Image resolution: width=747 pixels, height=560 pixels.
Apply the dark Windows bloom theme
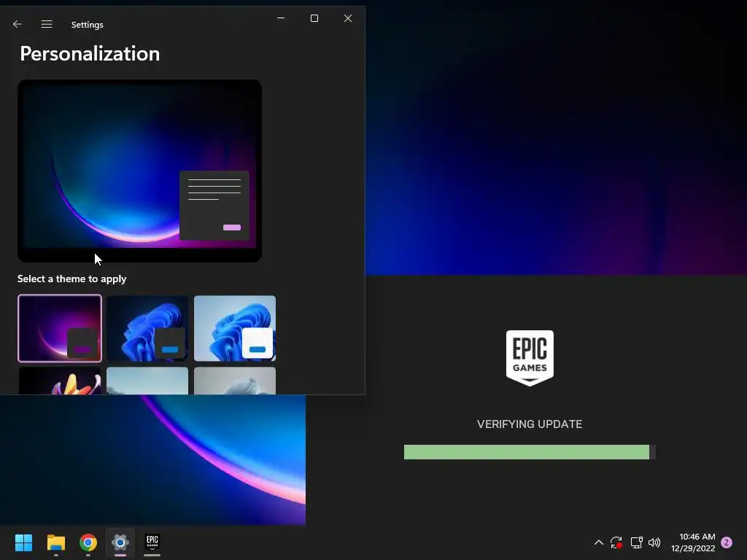[x=147, y=328]
